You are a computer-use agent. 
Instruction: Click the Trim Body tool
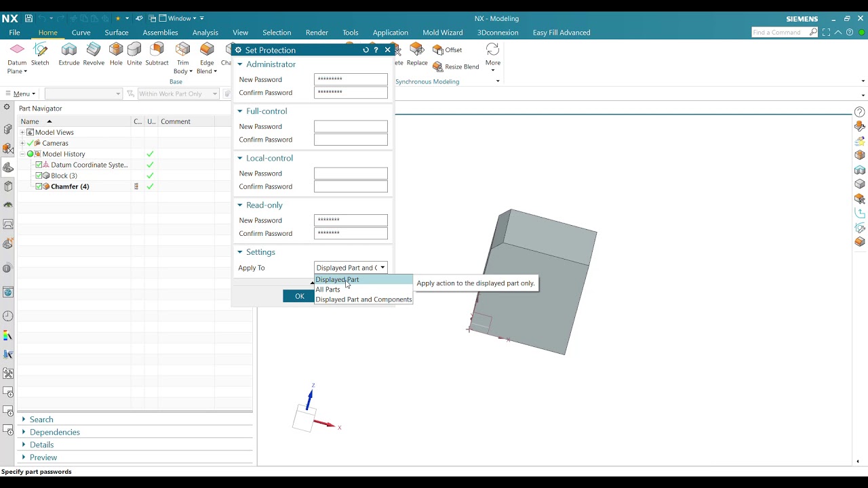pos(182,58)
